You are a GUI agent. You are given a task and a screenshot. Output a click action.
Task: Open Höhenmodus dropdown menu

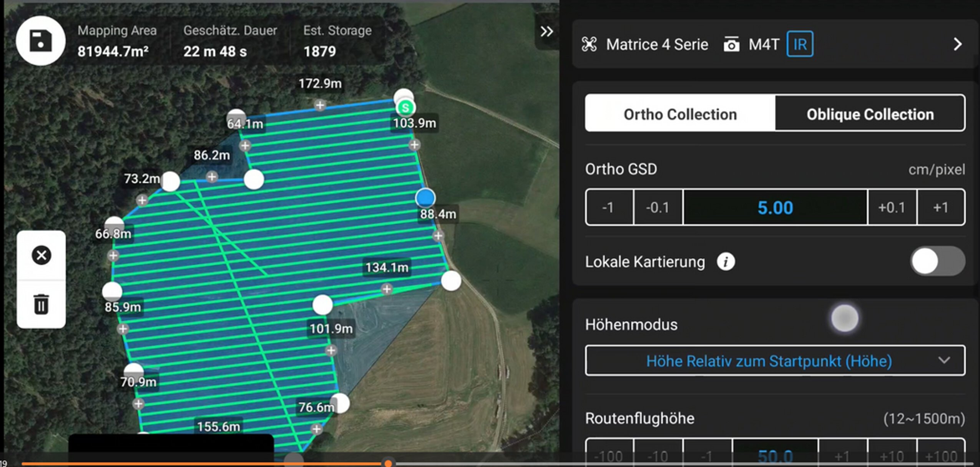769,361
